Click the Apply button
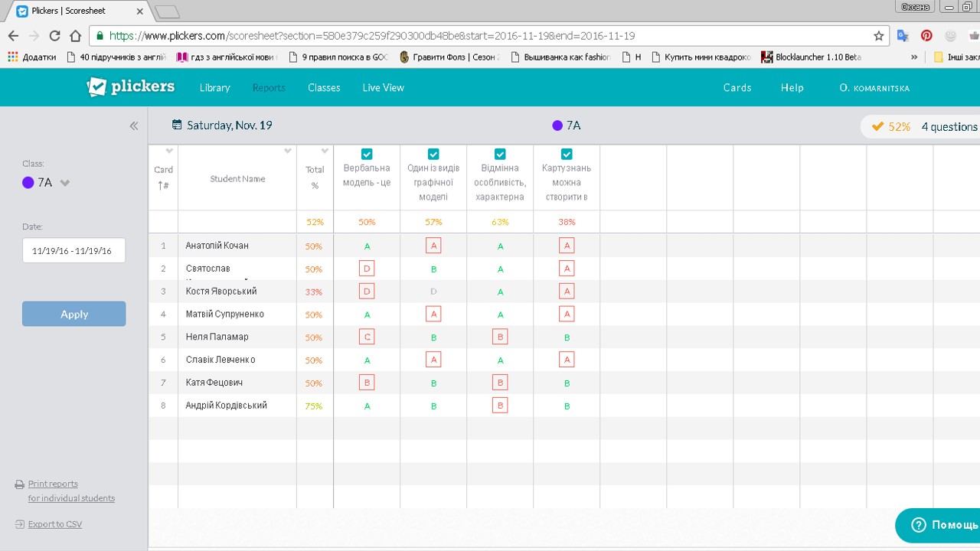The image size is (980, 551). pos(73,314)
